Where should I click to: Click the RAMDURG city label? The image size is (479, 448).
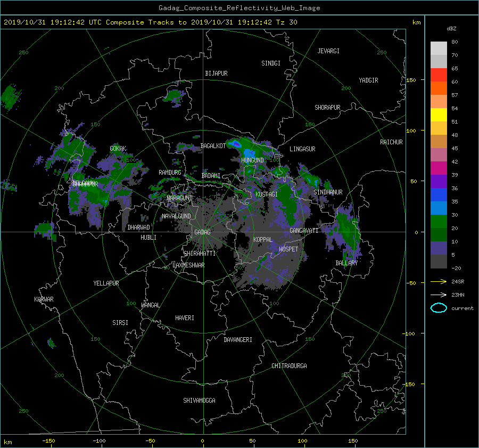[x=170, y=173]
